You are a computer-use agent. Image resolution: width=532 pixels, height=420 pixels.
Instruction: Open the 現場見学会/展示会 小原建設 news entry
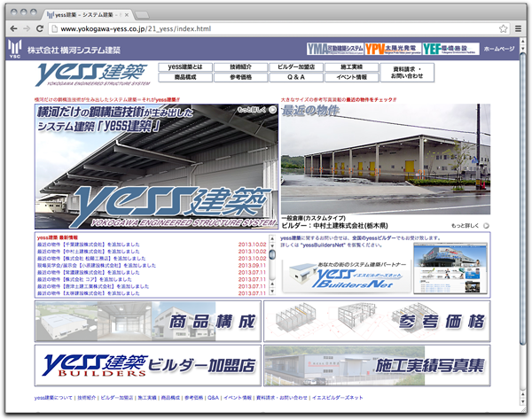pos(97,266)
